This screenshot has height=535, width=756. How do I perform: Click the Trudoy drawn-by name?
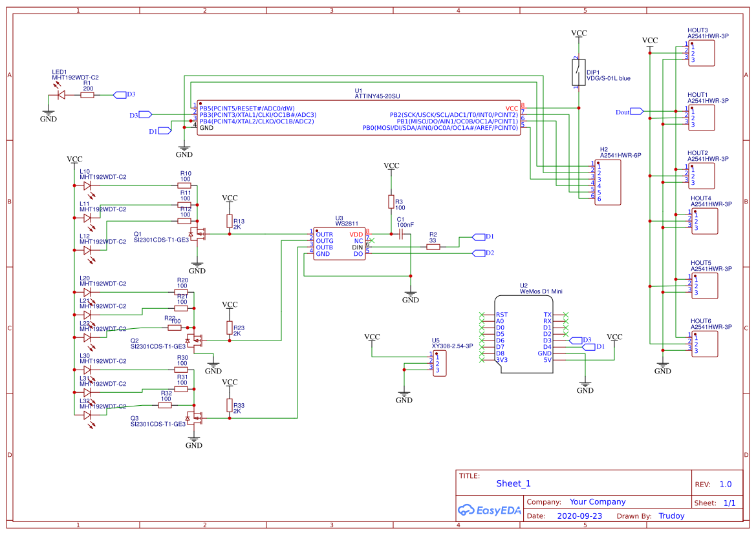[671, 516]
